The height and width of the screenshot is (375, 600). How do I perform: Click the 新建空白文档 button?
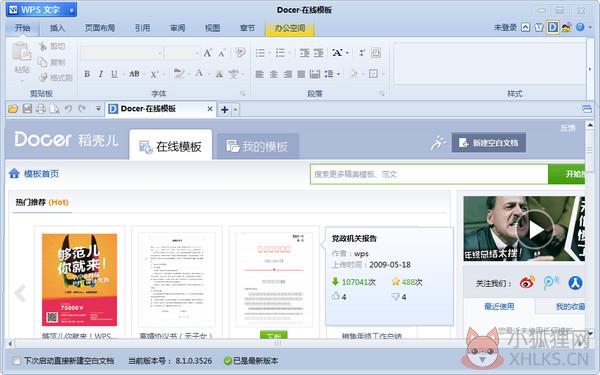click(x=489, y=143)
